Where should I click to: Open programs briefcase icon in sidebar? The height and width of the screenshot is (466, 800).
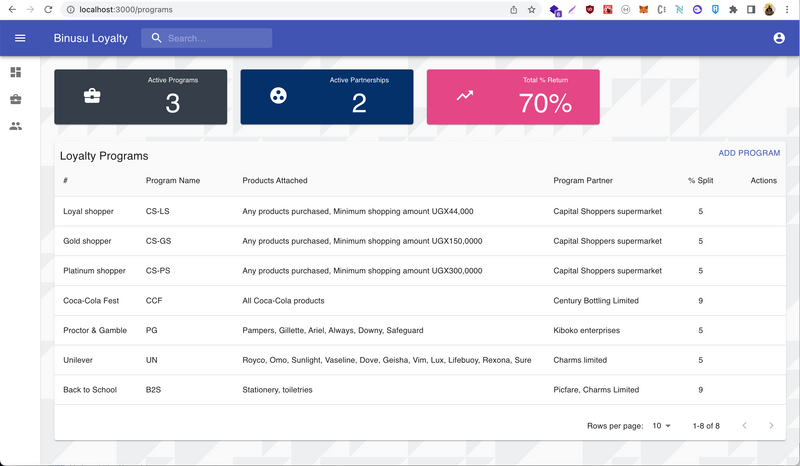[x=15, y=99]
